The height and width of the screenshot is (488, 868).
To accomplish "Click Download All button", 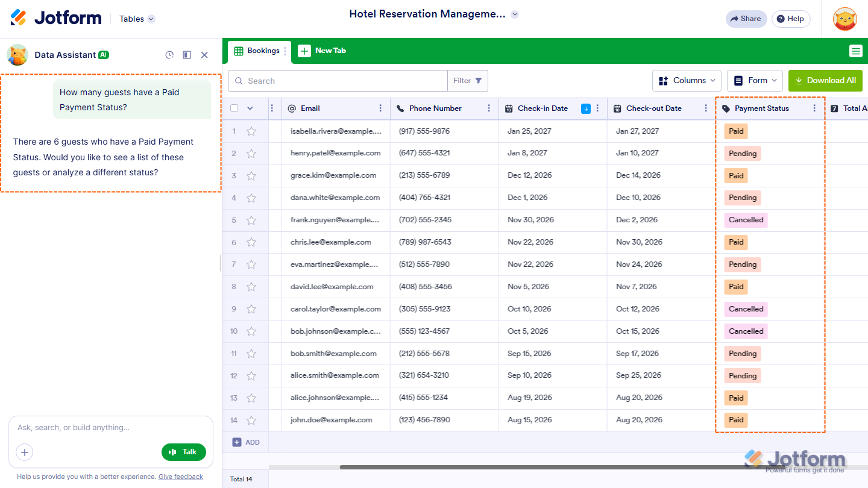I will 825,81.
